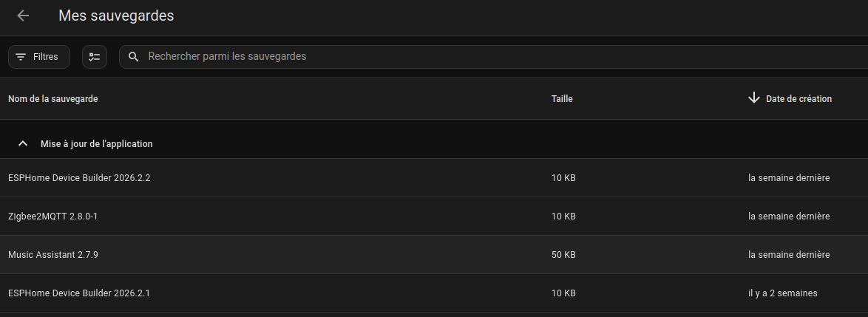Sort by "Date de création" column
The width and height of the screenshot is (868, 317).
pos(799,99)
